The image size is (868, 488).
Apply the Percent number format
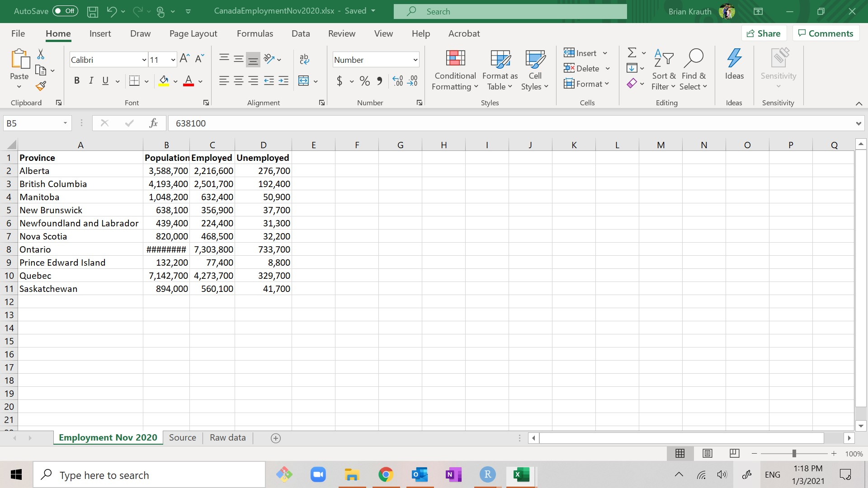[x=364, y=80]
